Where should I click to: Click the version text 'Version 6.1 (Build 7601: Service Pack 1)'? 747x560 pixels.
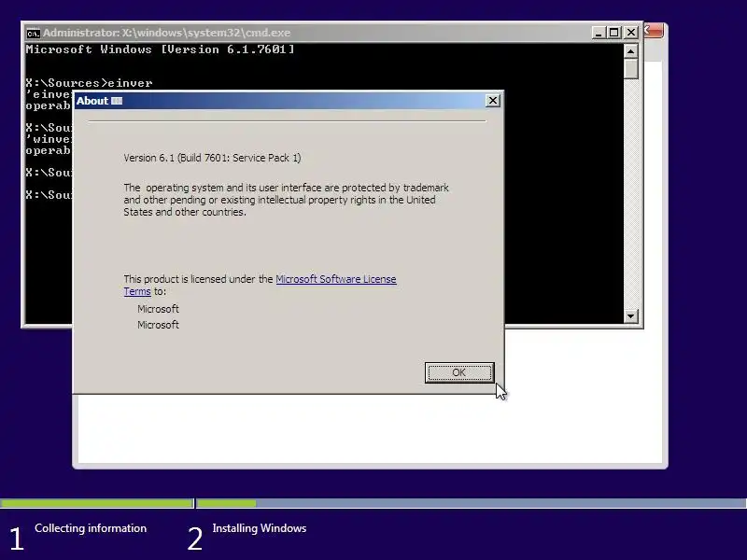coord(212,158)
